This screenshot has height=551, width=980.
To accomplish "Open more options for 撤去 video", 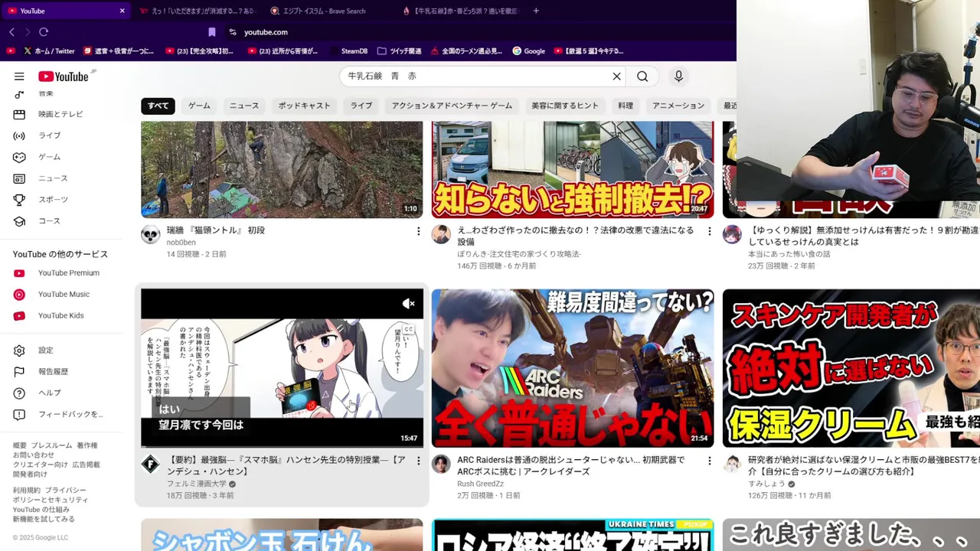I will click(x=709, y=231).
